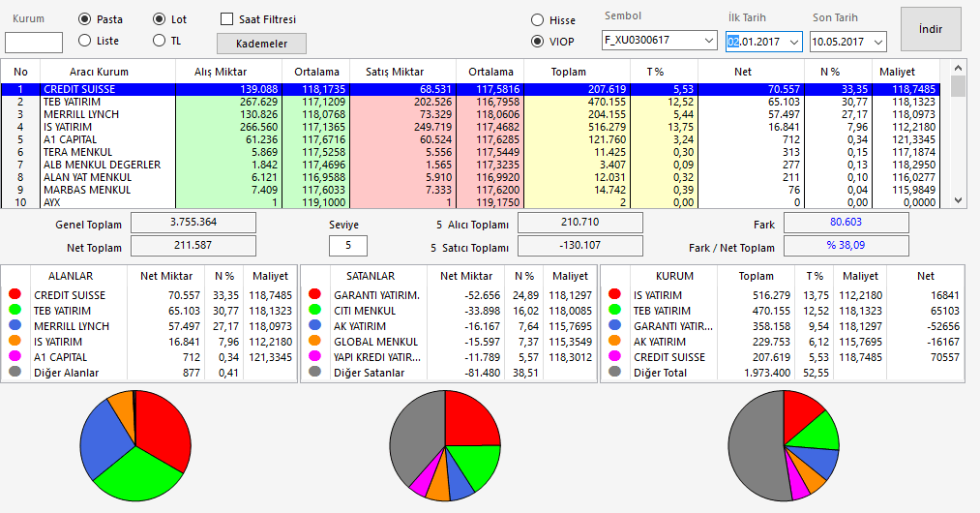The width and height of the screenshot is (980, 513).
Task: Click the ALANLAR pie chart
Action: [135, 445]
